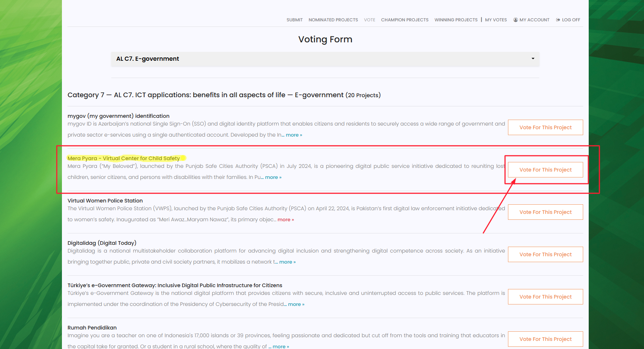Select the Vote menu item
Screen dimensions: 644x349
pyautogui.click(x=369, y=20)
